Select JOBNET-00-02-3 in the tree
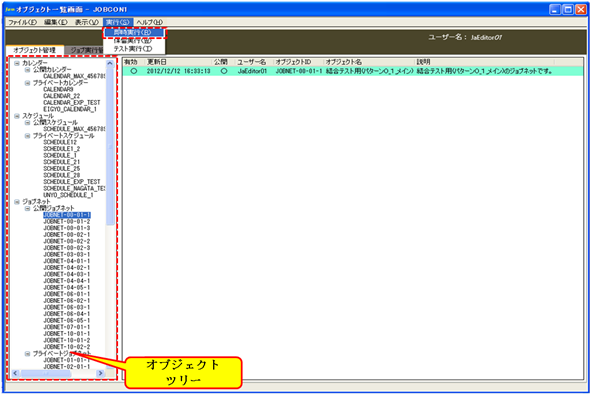 [67, 248]
